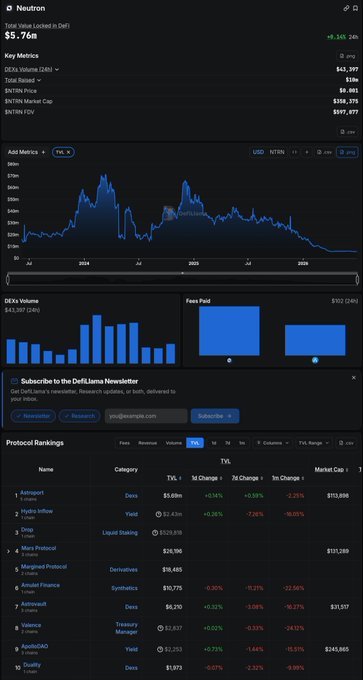Screen dimensions: 363x680
Task: Click the Subscribe button
Action: pyautogui.click(x=215, y=416)
